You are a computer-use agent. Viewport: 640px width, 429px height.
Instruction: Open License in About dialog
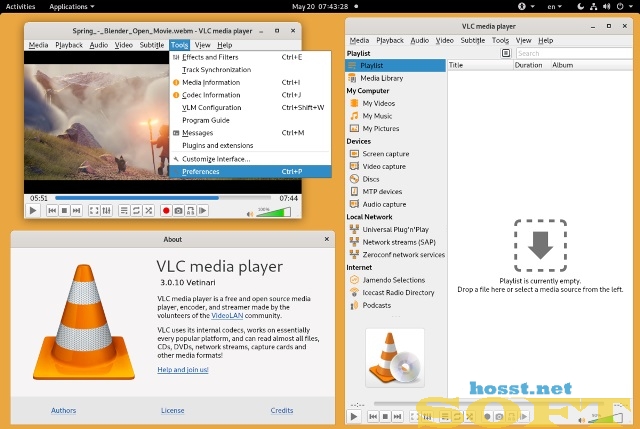point(173,411)
